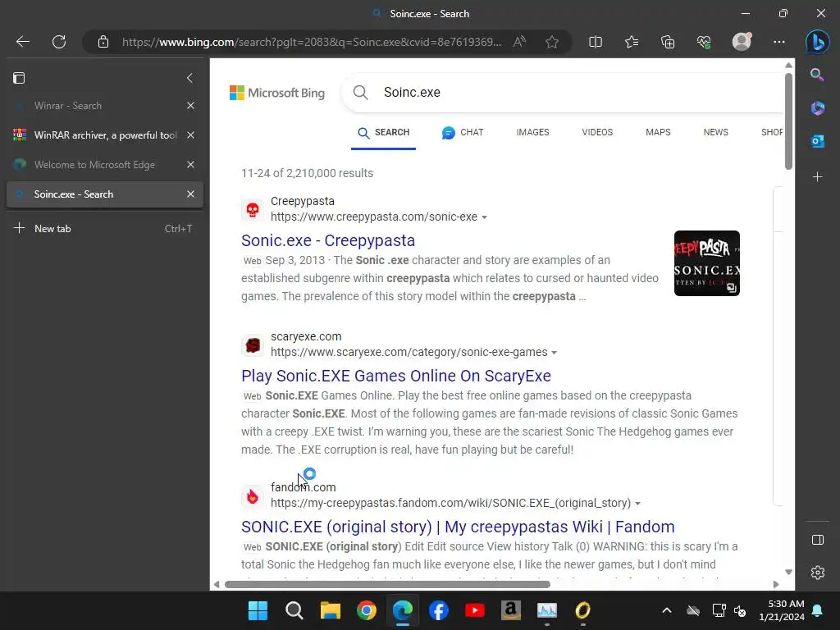Viewport: 840px width, 630px height.
Task: Open File Explorer from taskbar
Action: pyautogui.click(x=330, y=610)
